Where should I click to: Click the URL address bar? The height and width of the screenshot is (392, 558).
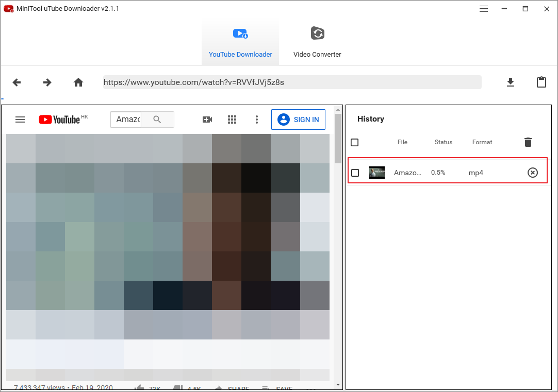click(292, 82)
